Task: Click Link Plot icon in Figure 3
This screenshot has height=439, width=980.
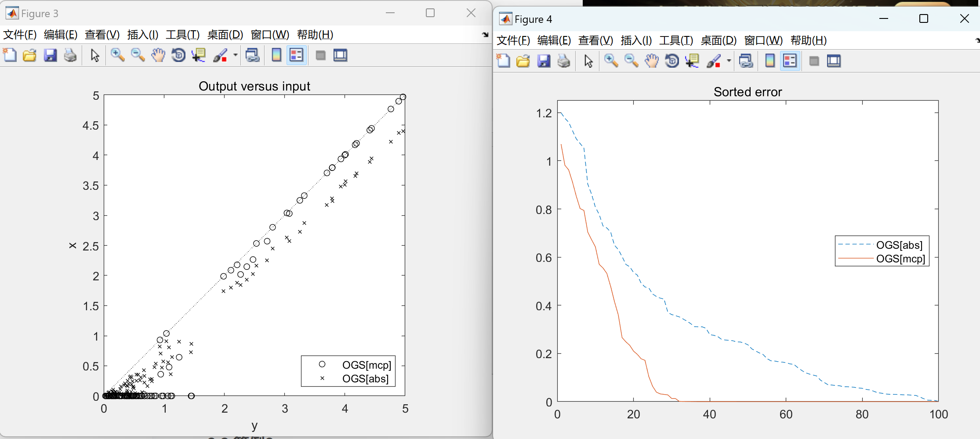Action: tap(253, 55)
